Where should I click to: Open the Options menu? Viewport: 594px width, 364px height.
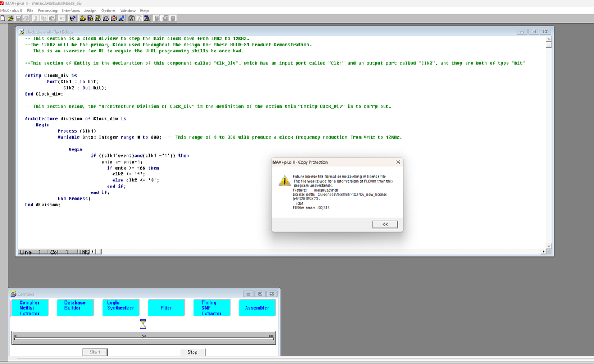[x=108, y=11]
